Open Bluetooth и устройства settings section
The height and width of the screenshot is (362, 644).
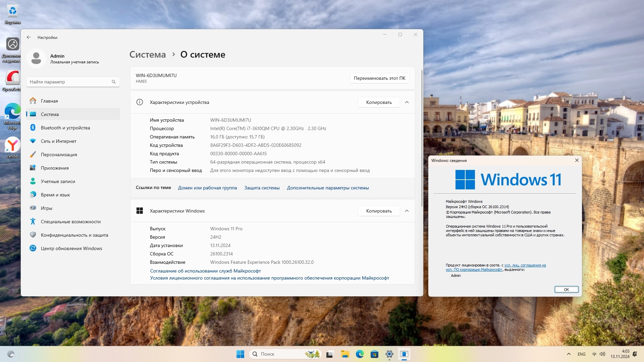click(x=65, y=128)
